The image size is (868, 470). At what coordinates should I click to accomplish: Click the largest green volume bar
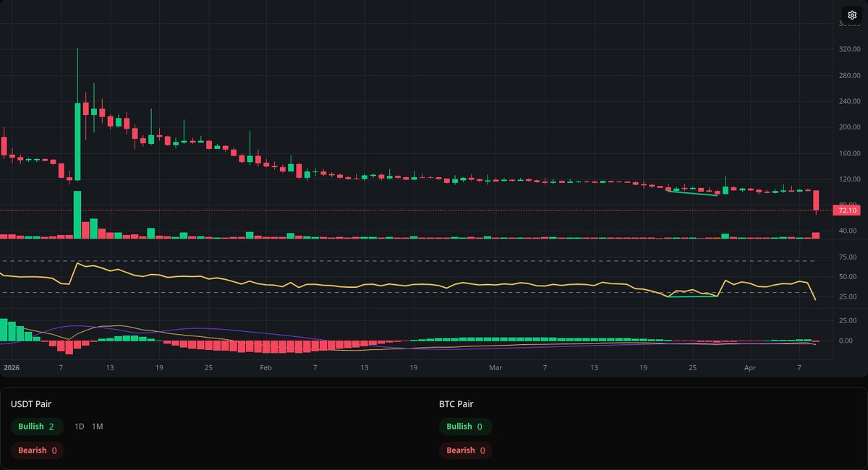[77, 215]
